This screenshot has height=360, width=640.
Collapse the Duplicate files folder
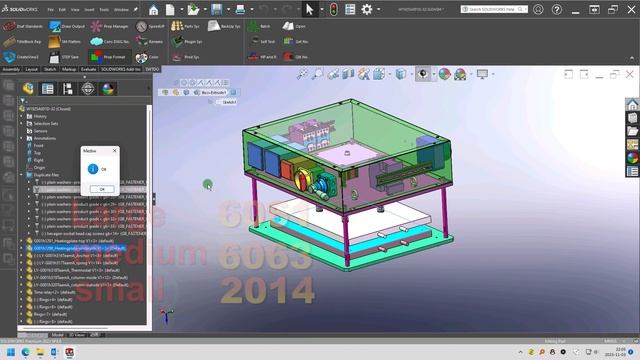[22, 175]
